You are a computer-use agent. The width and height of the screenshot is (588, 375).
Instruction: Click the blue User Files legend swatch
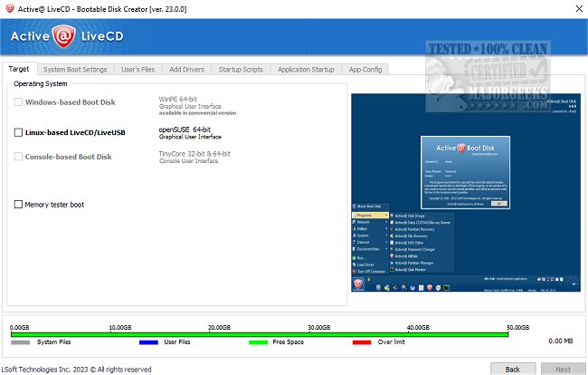[148, 342]
